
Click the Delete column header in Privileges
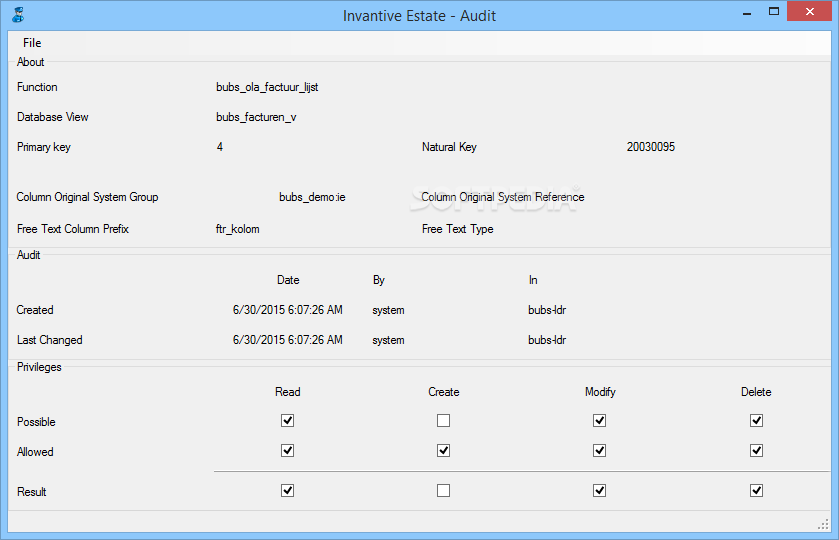click(756, 392)
